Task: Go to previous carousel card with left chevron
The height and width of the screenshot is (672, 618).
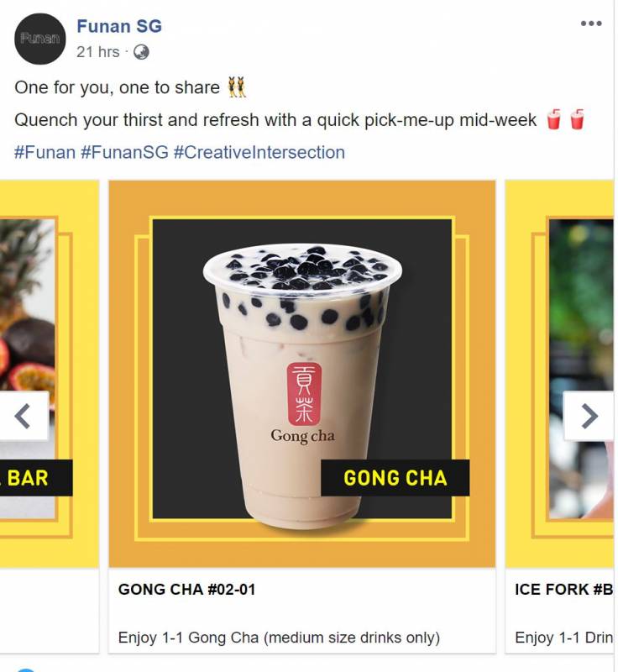Action: tap(24, 416)
